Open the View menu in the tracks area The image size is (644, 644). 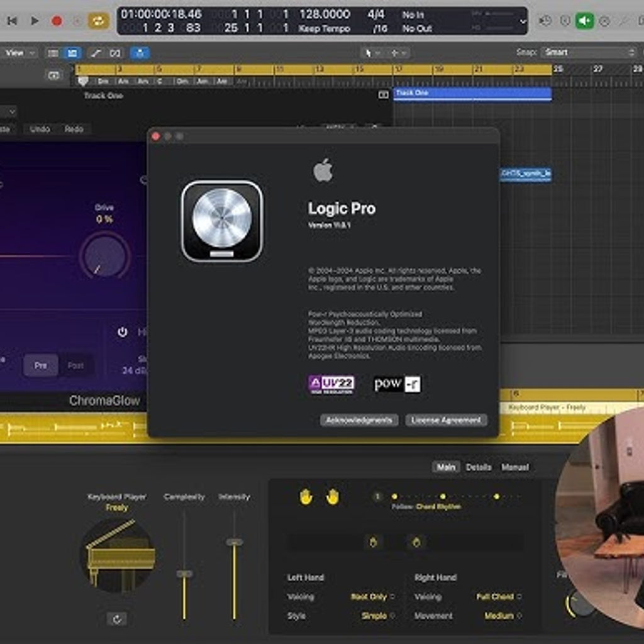(19, 53)
